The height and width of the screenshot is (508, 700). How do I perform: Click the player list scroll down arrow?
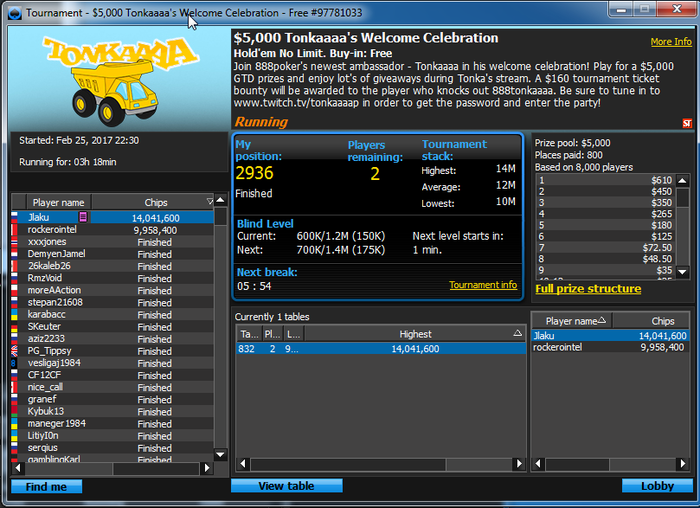[x=221, y=455]
